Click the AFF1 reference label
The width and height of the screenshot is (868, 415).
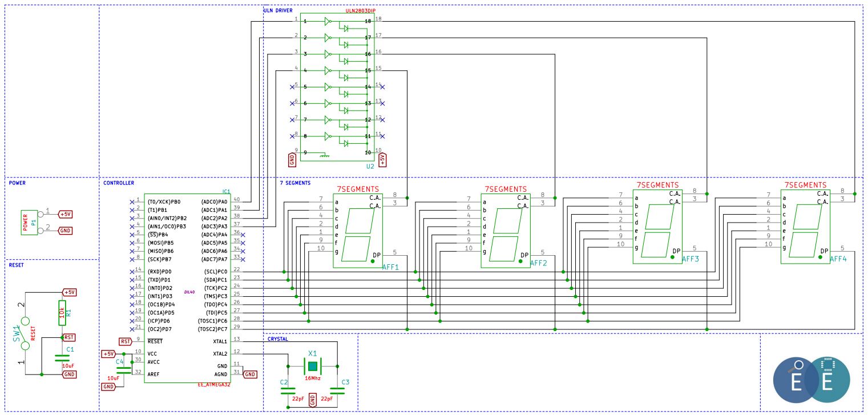click(390, 267)
